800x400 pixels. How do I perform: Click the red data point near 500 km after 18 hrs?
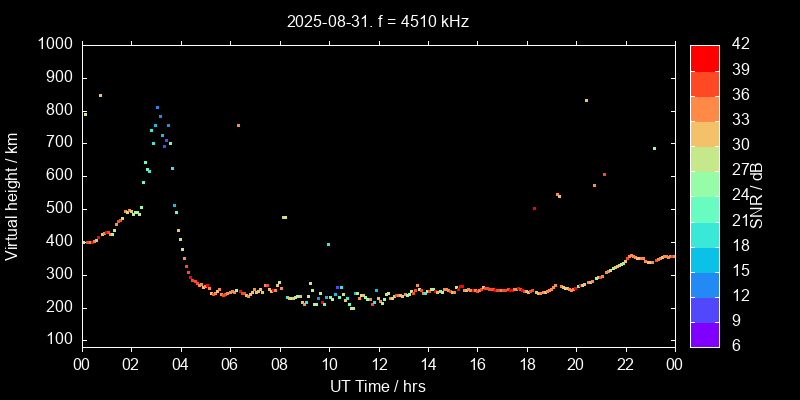click(x=534, y=209)
